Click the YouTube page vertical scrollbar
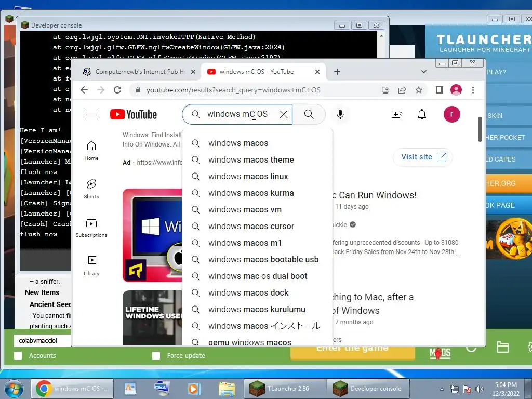532x399 pixels. (480, 129)
